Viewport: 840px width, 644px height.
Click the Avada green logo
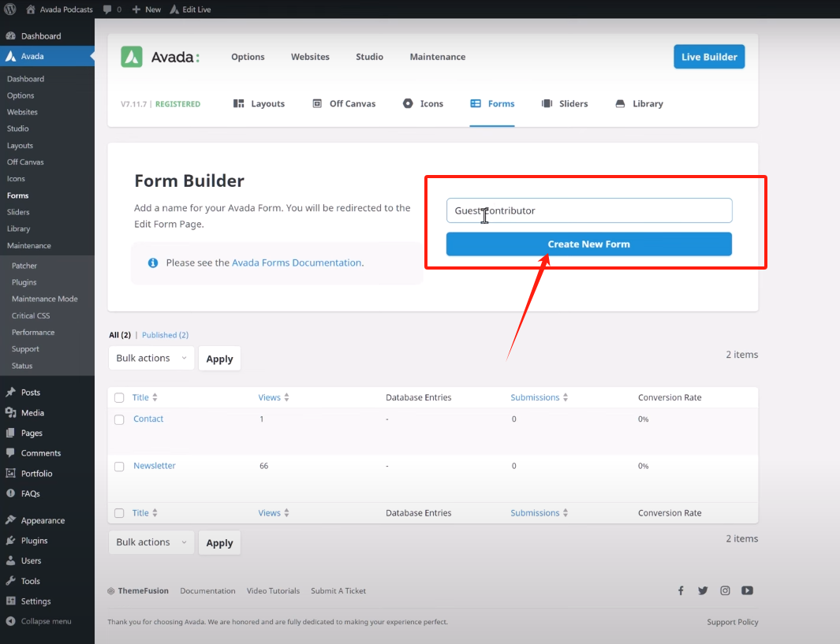[132, 57]
